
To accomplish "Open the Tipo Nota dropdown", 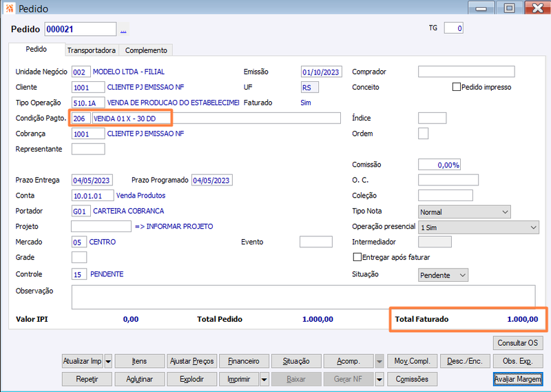I will [x=464, y=212].
